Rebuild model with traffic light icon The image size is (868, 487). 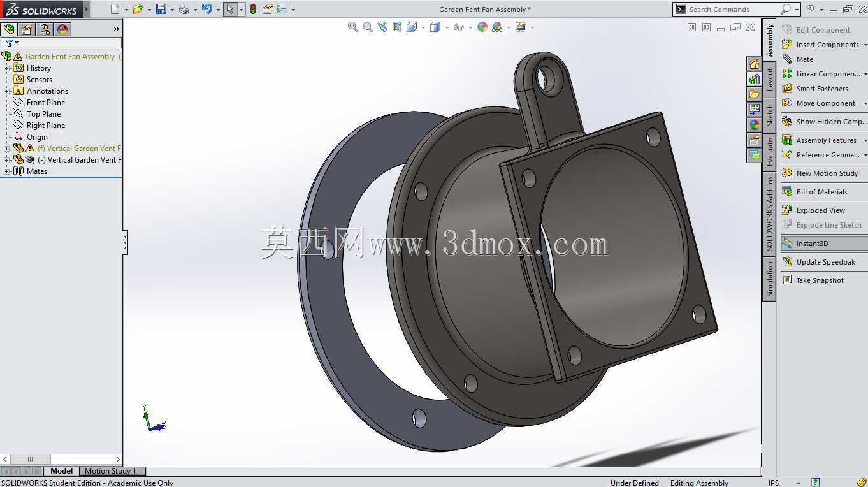click(253, 9)
